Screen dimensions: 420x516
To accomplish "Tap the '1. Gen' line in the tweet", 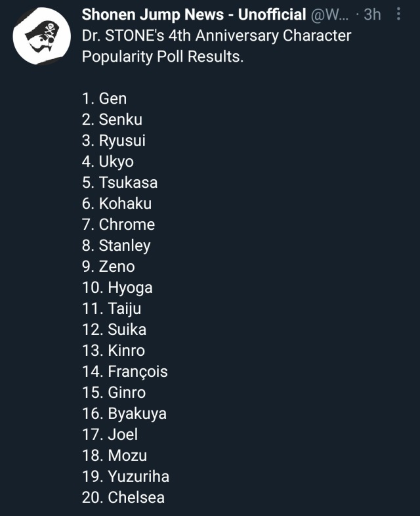I will pos(104,98).
